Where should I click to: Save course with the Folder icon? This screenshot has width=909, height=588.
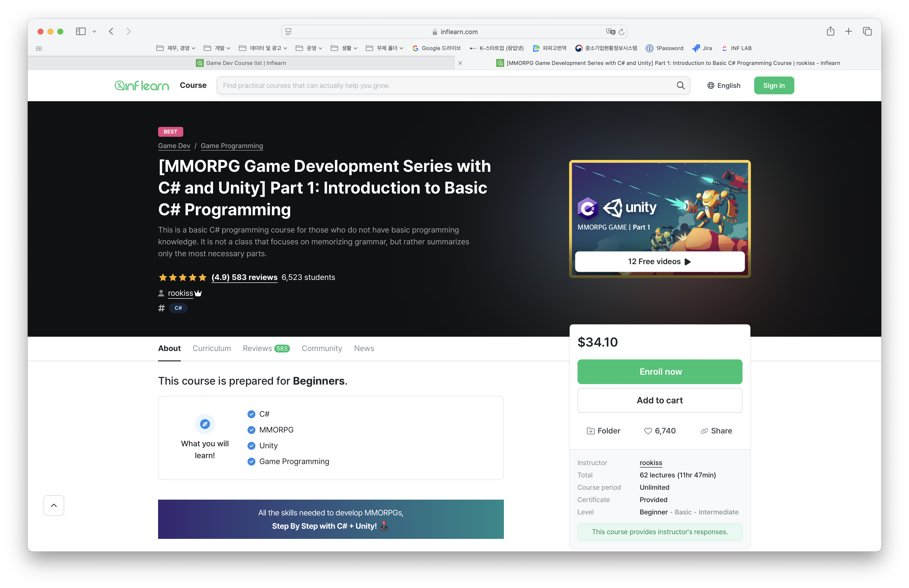pos(603,431)
